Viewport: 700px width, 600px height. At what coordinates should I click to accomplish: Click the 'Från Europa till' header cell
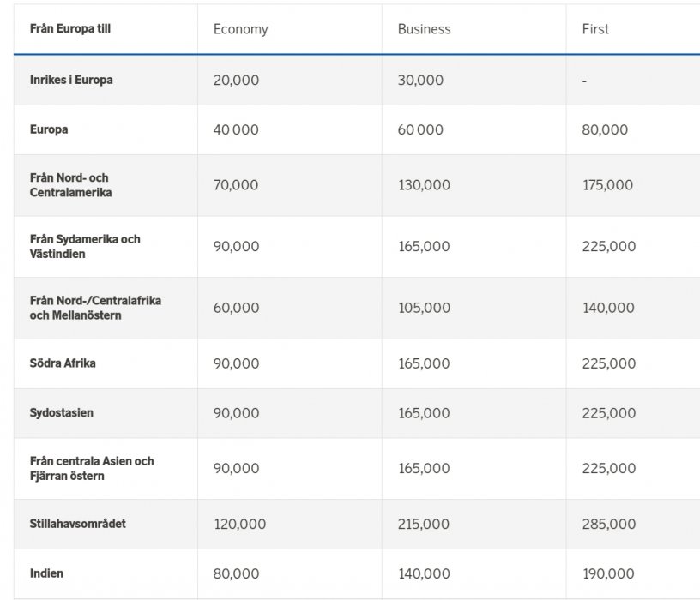click(x=70, y=29)
